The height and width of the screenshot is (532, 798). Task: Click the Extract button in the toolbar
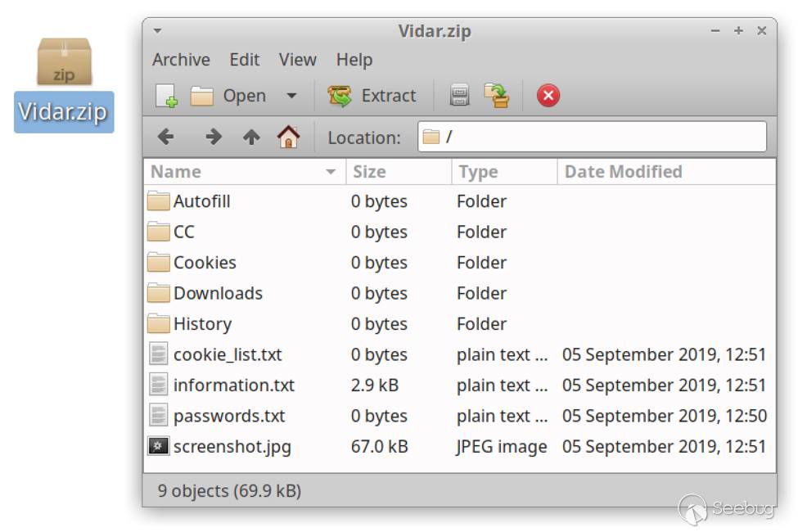click(x=373, y=96)
